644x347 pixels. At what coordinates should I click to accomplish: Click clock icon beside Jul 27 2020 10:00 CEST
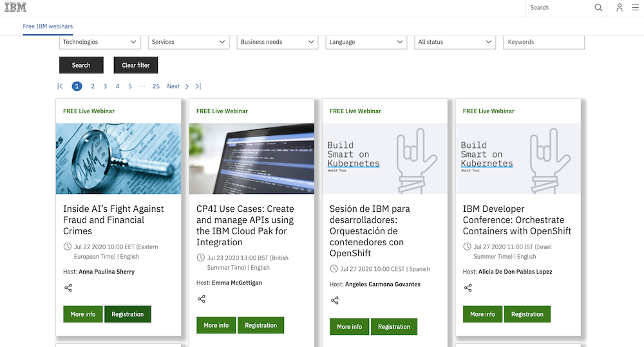(x=334, y=268)
